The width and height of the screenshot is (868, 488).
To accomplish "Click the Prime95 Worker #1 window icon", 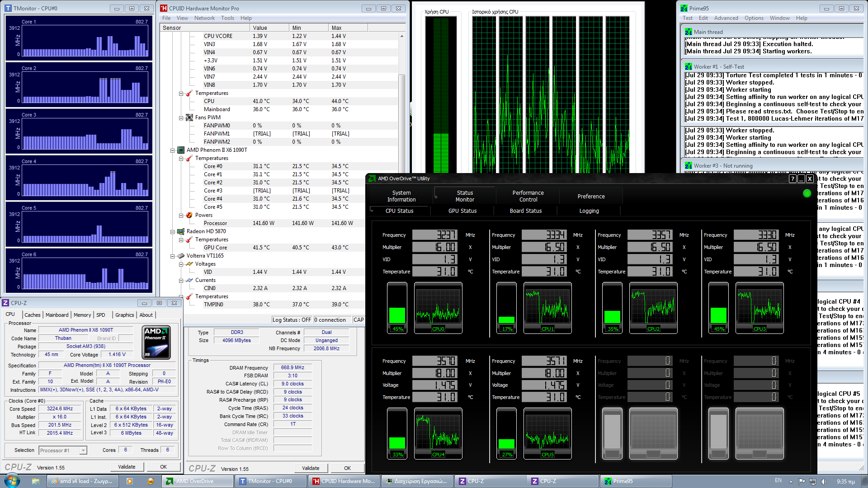I will (x=689, y=67).
